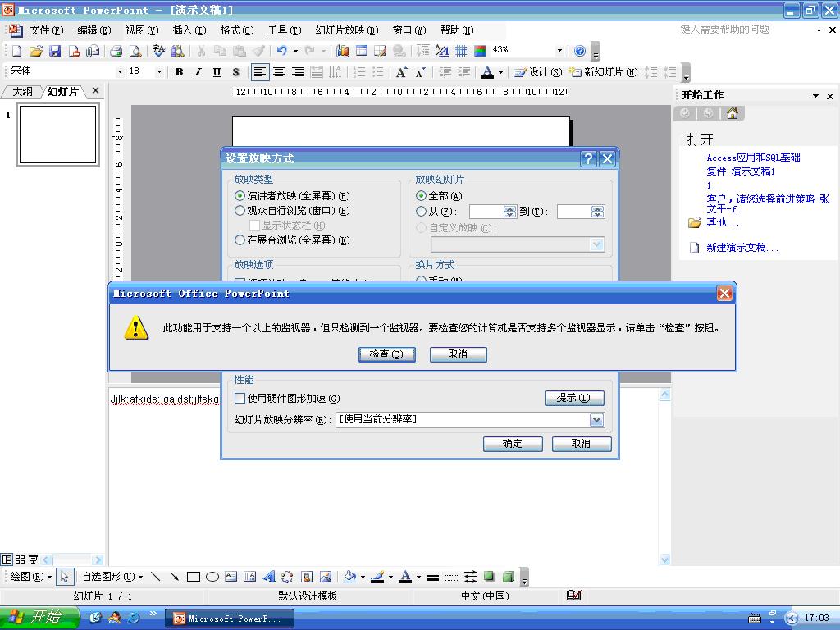
Task: Switch to the 大纲 tab
Action: [22, 92]
